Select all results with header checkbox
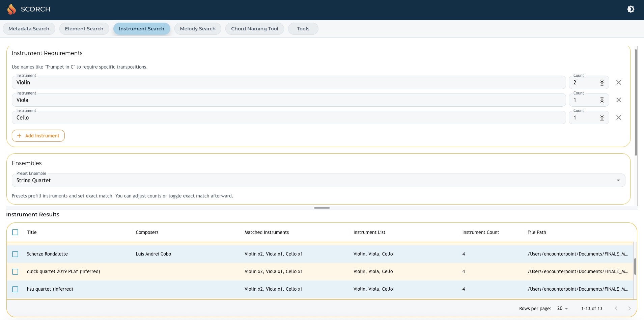 (x=15, y=232)
